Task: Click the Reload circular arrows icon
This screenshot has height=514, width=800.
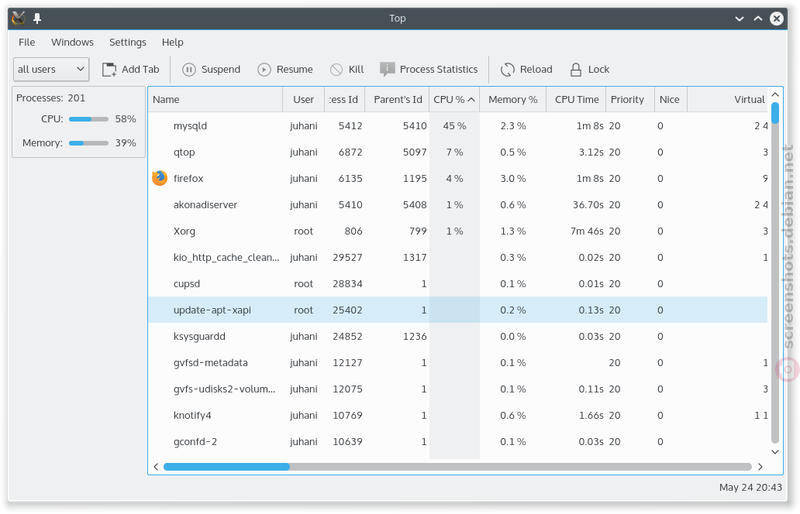Action: tap(507, 69)
